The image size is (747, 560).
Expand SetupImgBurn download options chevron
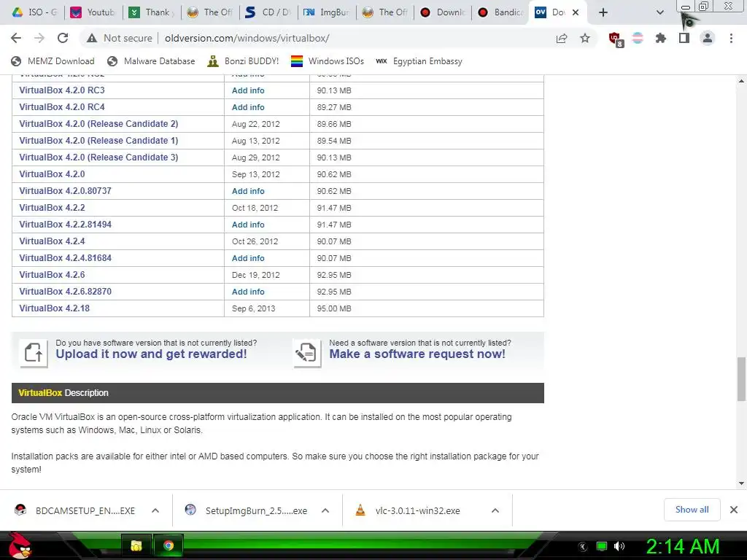[x=325, y=510]
